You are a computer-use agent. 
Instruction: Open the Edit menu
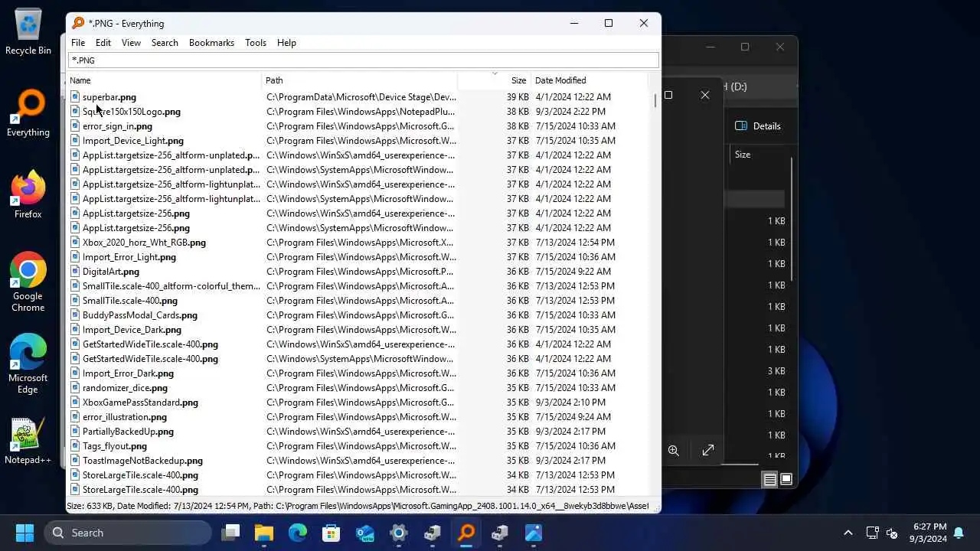[x=103, y=43]
